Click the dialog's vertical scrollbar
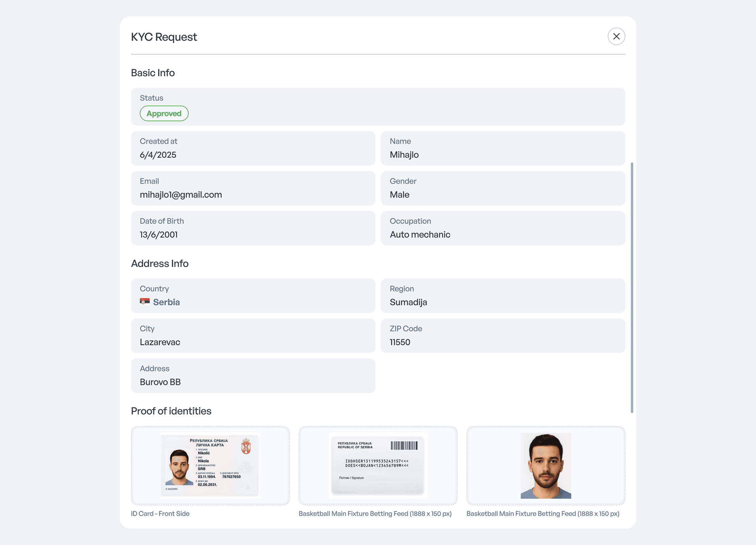Viewport: 756px width, 545px height. tap(632, 288)
